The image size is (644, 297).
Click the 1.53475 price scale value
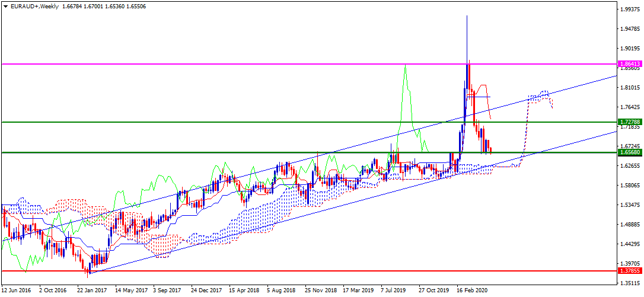point(630,205)
